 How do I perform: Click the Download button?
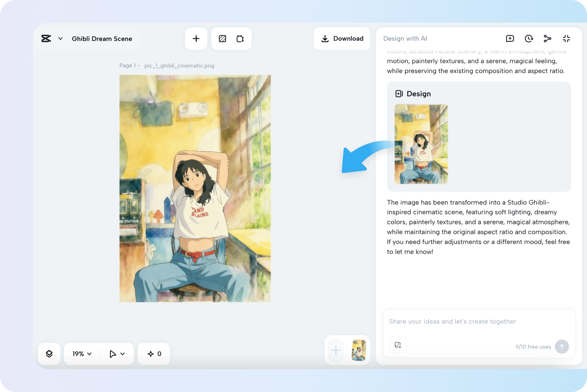(x=342, y=39)
